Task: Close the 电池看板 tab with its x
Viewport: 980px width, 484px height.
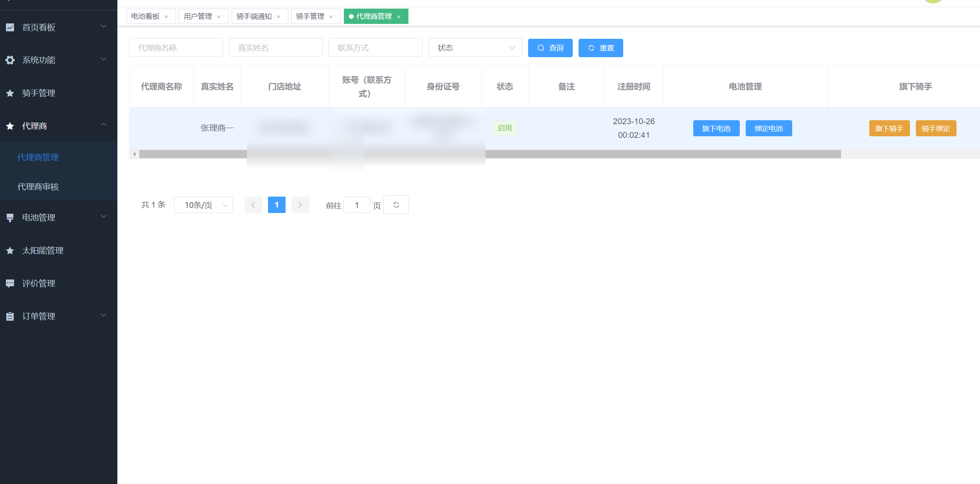Action: pyautogui.click(x=166, y=17)
